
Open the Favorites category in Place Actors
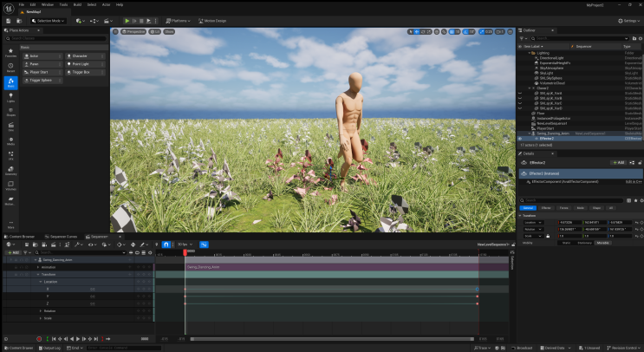10,52
